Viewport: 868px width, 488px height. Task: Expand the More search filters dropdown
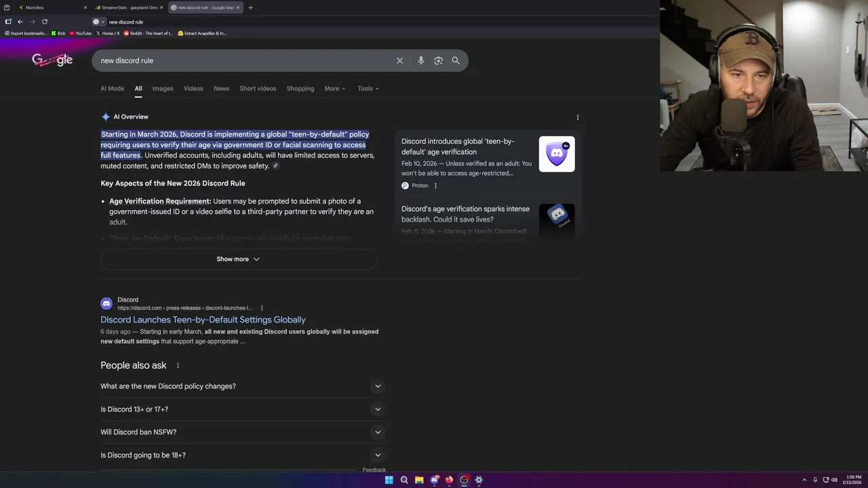[x=335, y=89]
